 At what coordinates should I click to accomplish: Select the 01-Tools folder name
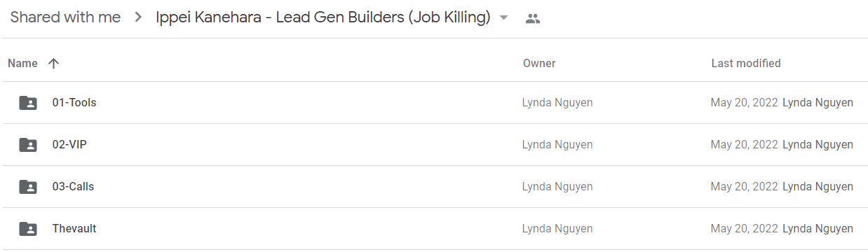click(x=74, y=103)
